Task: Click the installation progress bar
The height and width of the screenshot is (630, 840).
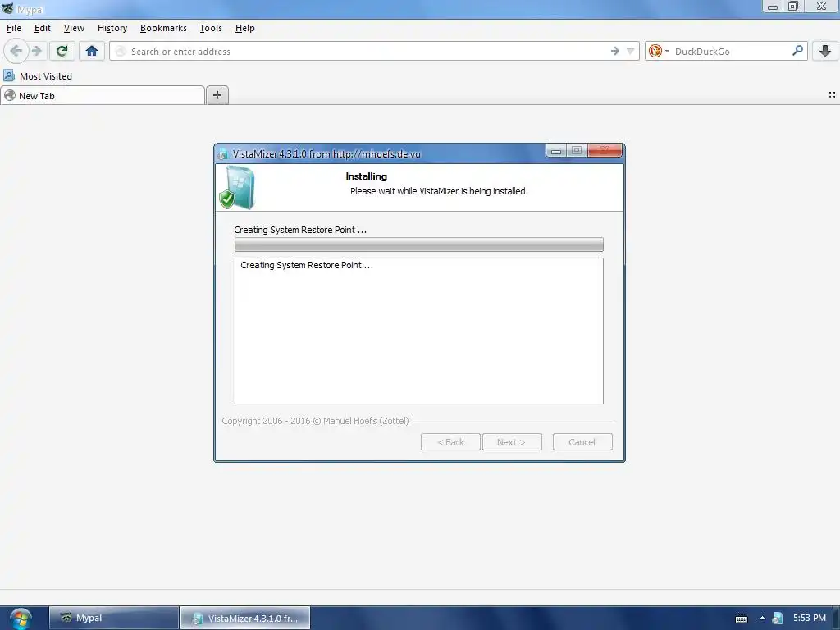Action: [x=419, y=244]
